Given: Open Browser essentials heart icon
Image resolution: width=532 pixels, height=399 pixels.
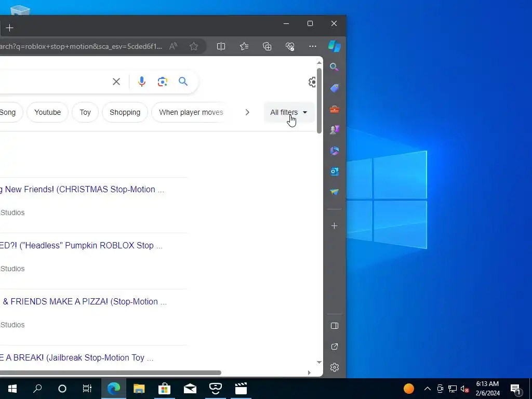Looking at the screenshot, I should tap(290, 46).
